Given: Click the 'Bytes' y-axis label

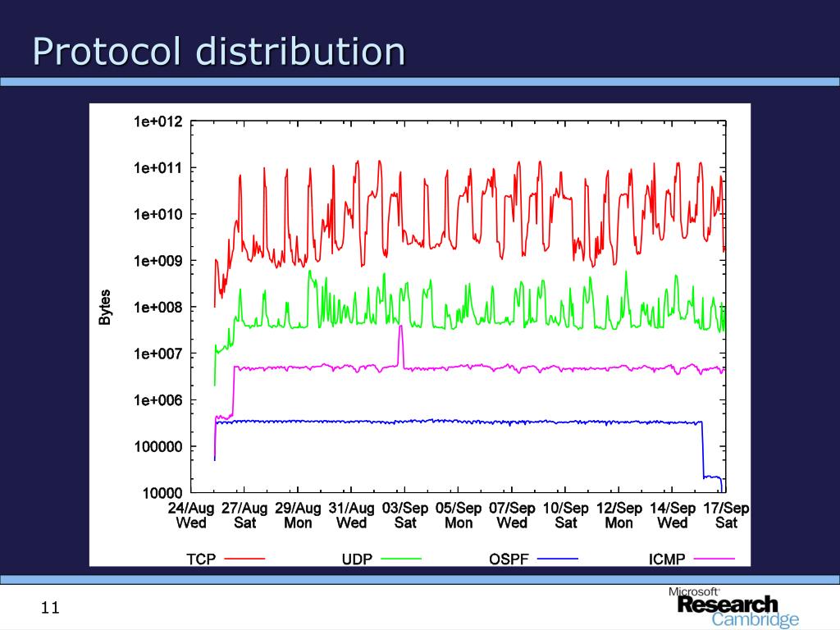Looking at the screenshot, I should pos(105,307).
